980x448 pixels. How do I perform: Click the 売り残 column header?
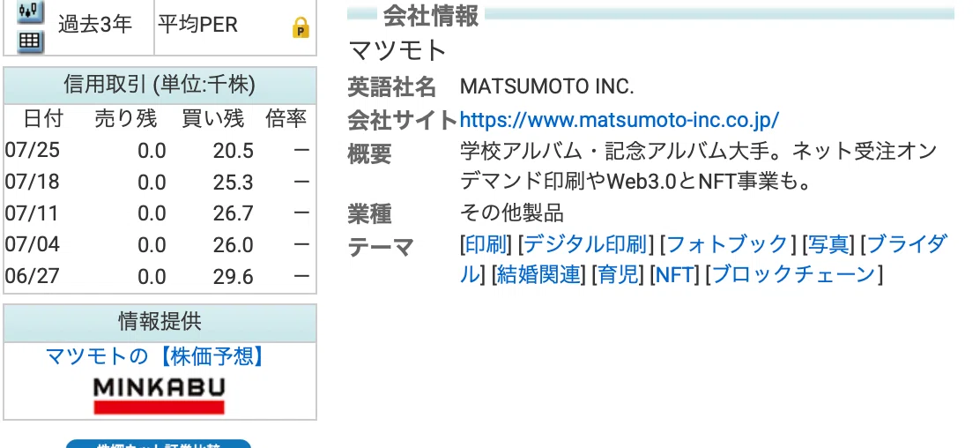coord(126,118)
